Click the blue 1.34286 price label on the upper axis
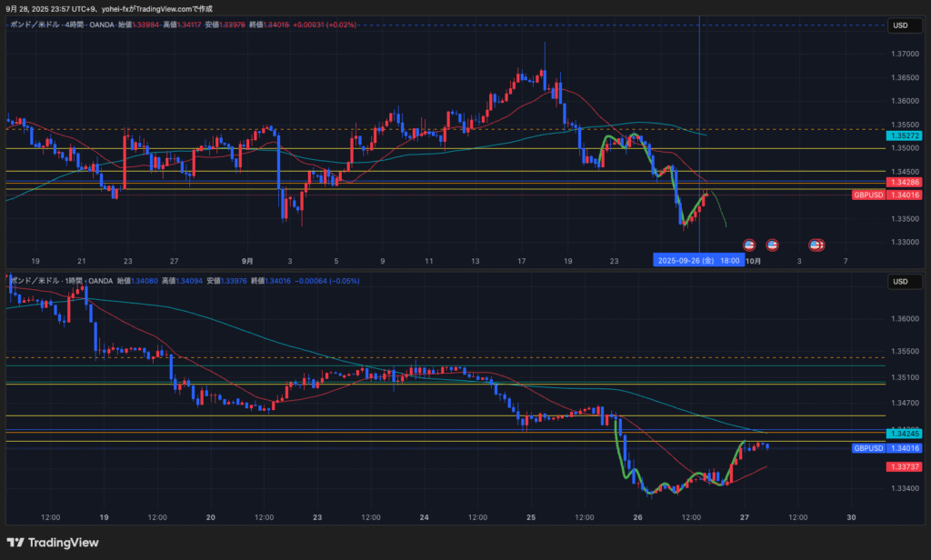Image resolution: width=931 pixels, height=560 pixels. click(905, 183)
